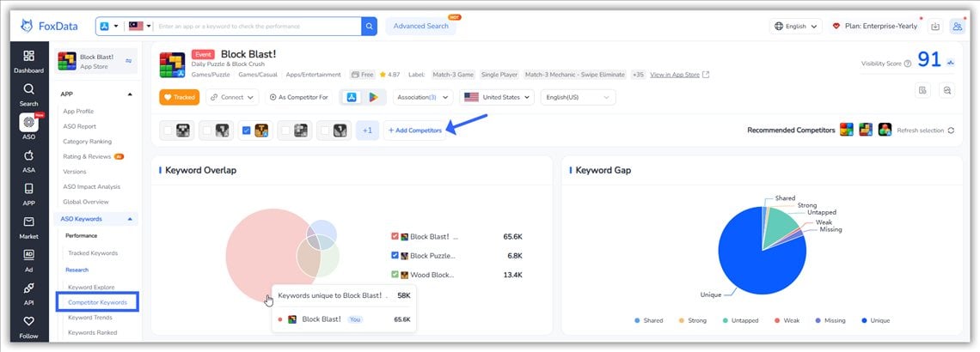Open the Connect dropdown
The width and height of the screenshot is (980, 352).
coord(232,97)
